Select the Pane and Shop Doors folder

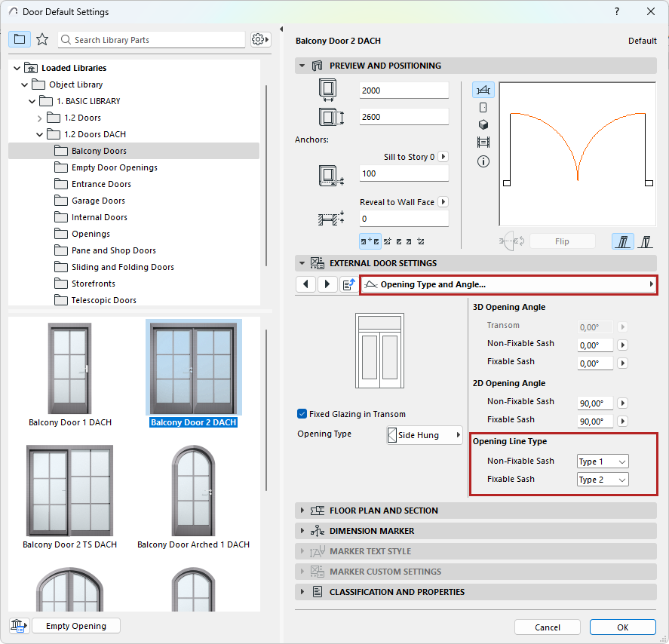click(x=113, y=250)
